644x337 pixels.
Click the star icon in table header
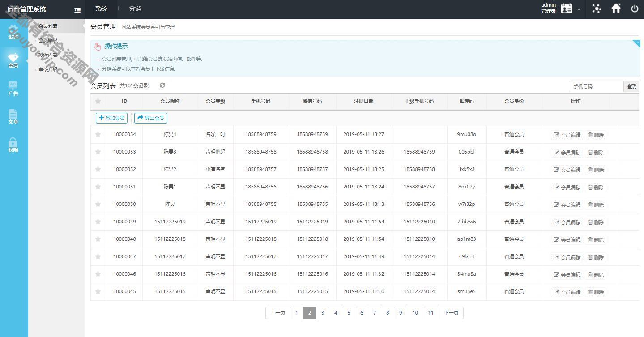pos(98,102)
